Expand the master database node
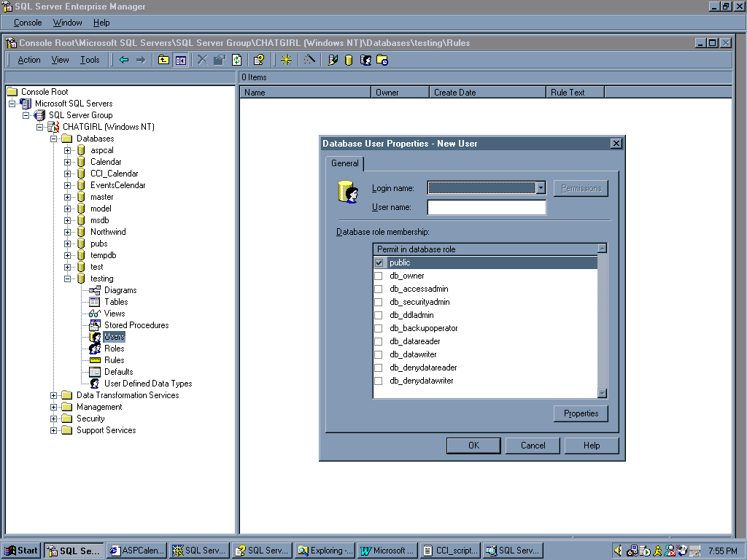Screen dimensions: 747x560 [67, 197]
